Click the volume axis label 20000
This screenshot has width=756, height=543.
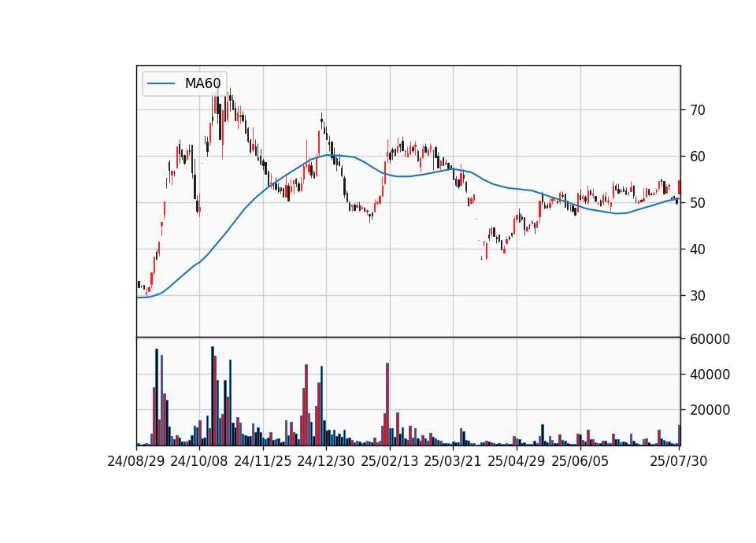point(710,410)
